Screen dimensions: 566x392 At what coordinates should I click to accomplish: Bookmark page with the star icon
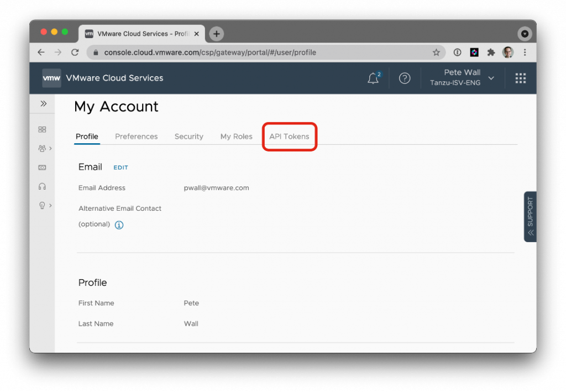tap(436, 53)
